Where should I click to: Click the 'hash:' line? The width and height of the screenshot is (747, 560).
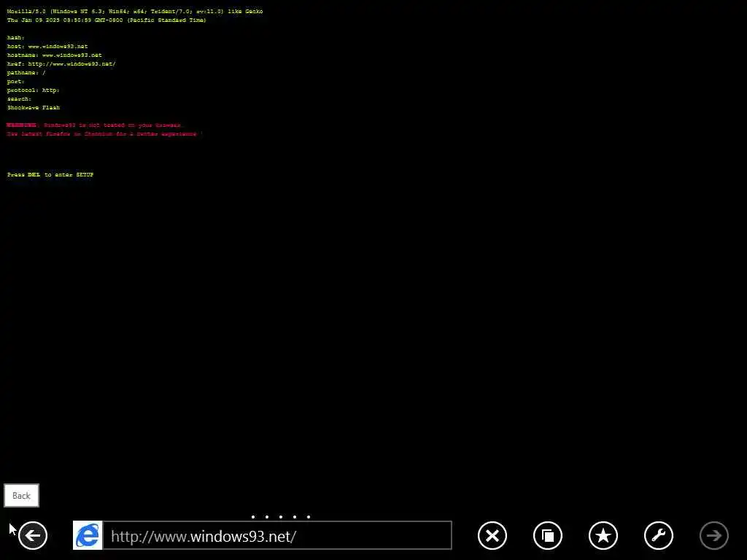[x=16, y=38]
